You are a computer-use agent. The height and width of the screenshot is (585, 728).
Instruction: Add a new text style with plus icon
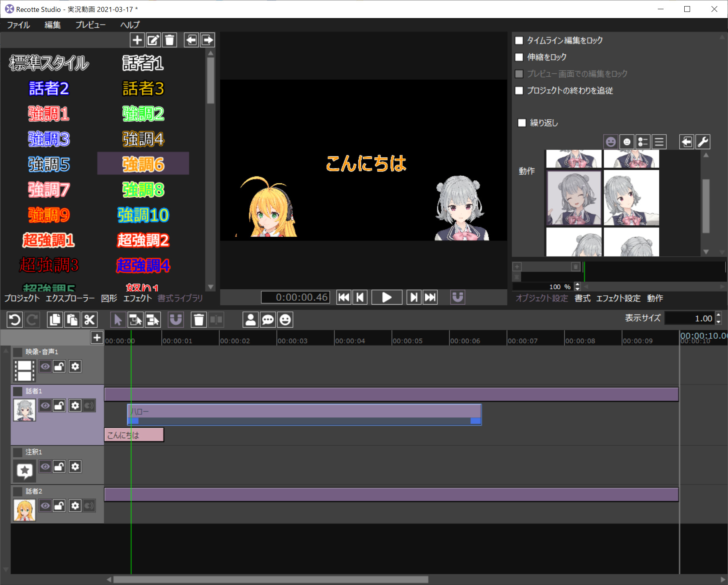coord(137,40)
